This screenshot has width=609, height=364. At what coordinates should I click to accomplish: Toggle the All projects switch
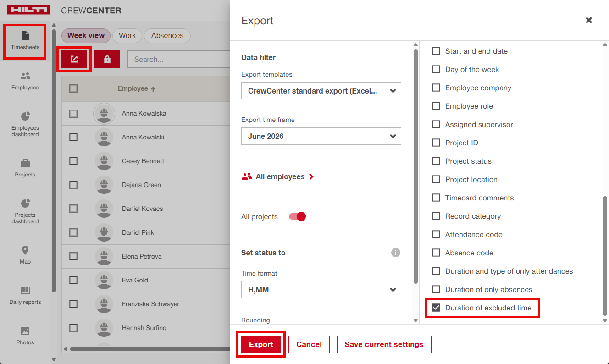click(297, 216)
